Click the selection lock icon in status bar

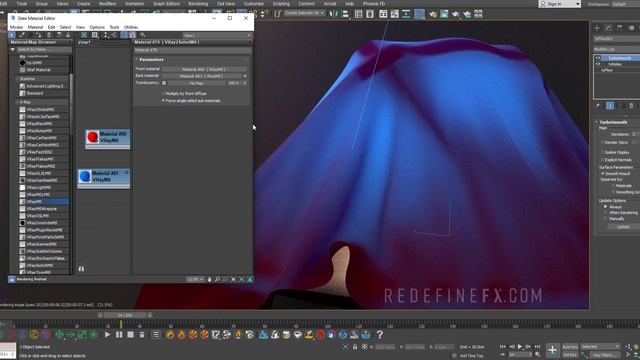tap(355, 347)
